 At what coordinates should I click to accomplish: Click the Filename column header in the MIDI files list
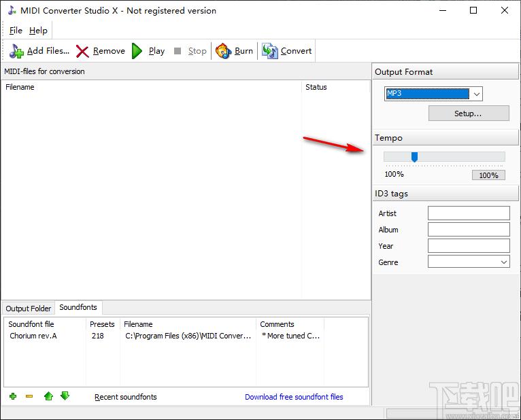point(152,87)
